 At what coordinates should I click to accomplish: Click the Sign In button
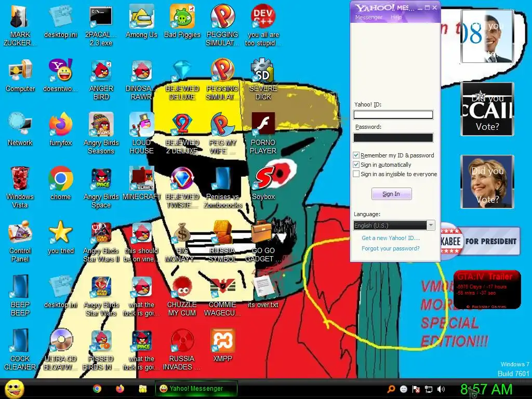pos(392,194)
